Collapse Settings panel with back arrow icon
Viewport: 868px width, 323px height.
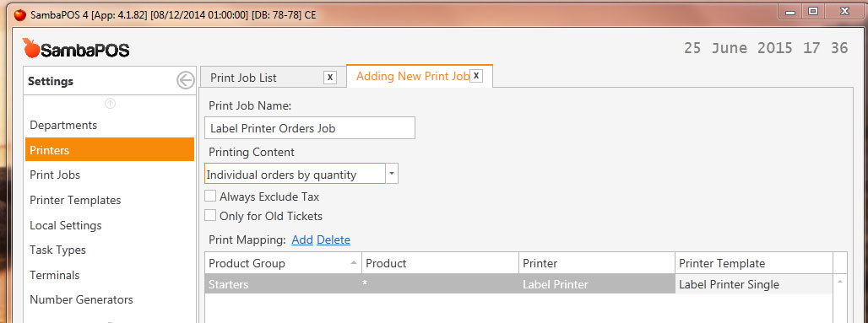tap(186, 81)
